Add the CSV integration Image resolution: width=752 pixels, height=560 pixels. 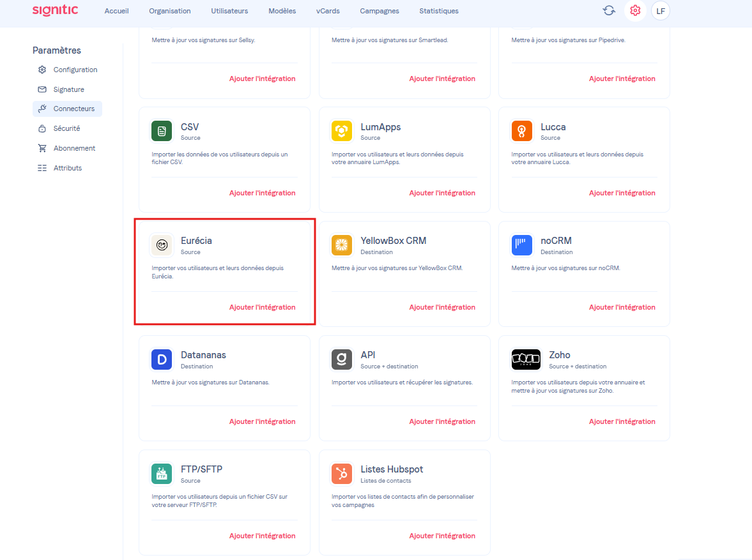click(x=263, y=193)
